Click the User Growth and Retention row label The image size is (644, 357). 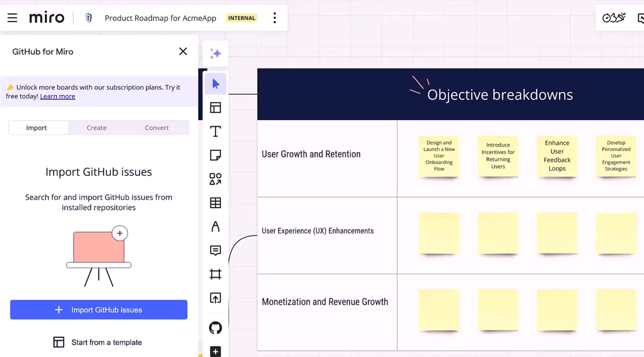click(311, 154)
